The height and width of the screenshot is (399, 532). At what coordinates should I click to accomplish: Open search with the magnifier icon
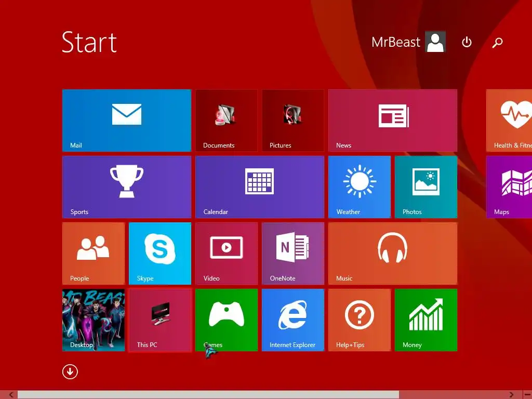tap(497, 43)
